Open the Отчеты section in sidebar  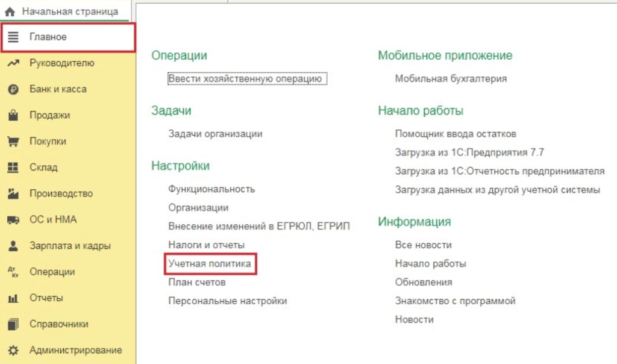[x=46, y=298]
